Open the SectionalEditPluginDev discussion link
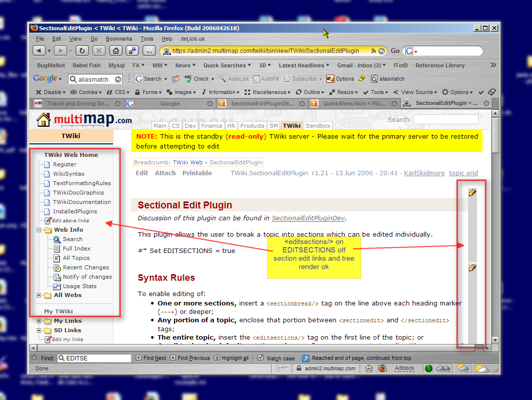Image resolution: width=532 pixels, height=400 pixels. 308,218
